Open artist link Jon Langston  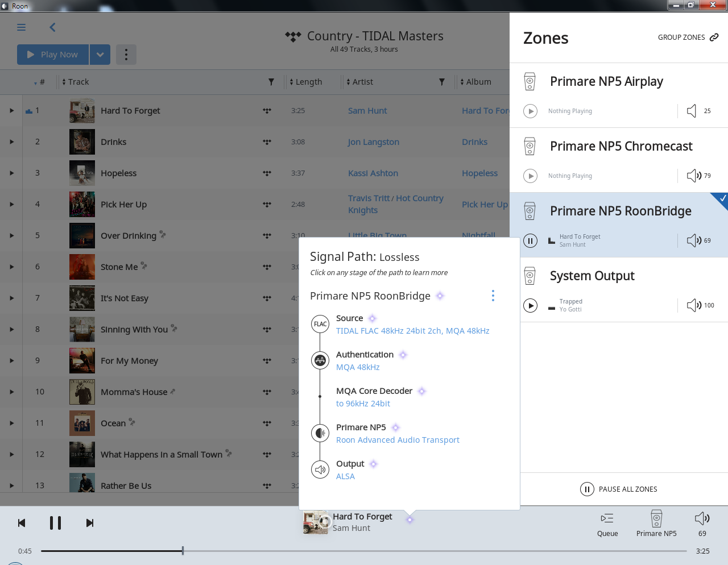point(374,142)
